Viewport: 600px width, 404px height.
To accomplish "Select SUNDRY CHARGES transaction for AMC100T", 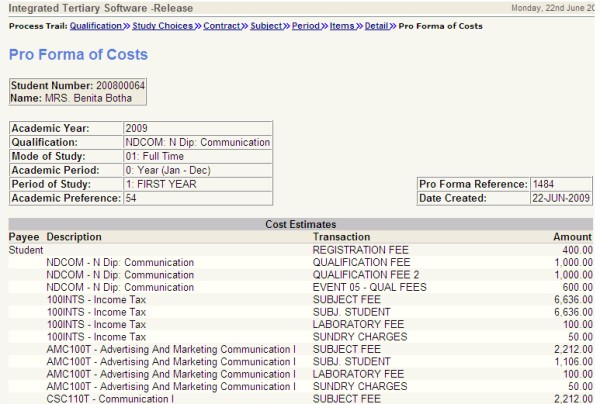I will (360, 386).
